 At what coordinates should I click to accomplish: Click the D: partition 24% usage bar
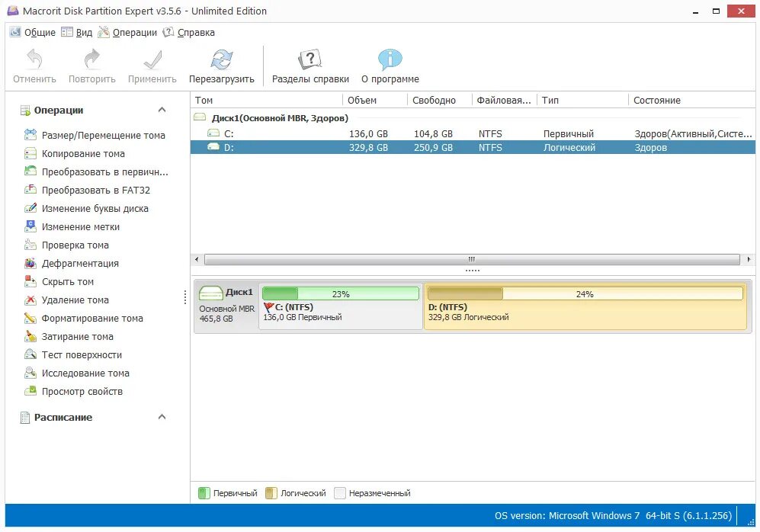585,293
